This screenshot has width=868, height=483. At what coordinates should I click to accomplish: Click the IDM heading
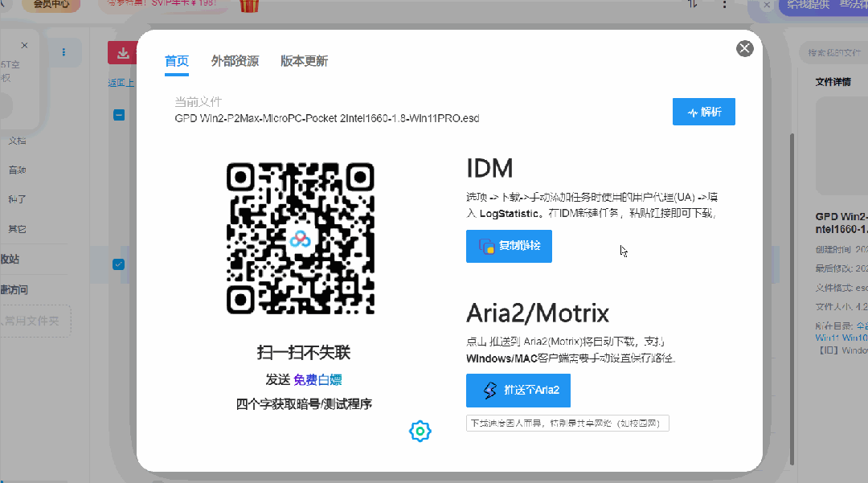point(490,168)
